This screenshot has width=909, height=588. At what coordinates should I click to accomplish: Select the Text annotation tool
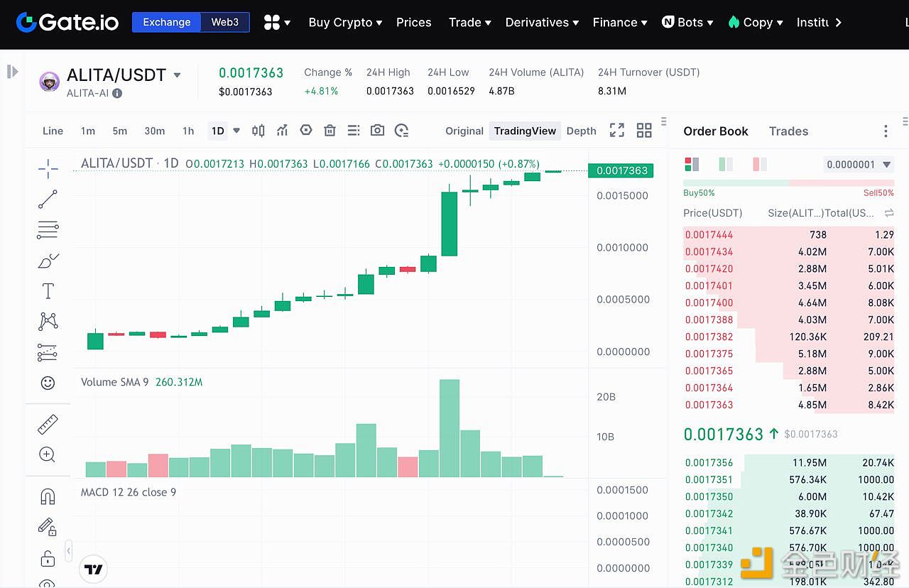(48, 290)
